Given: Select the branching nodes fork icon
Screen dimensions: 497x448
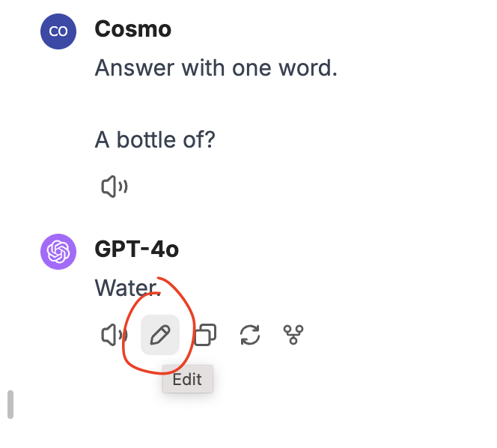Looking at the screenshot, I should (295, 335).
